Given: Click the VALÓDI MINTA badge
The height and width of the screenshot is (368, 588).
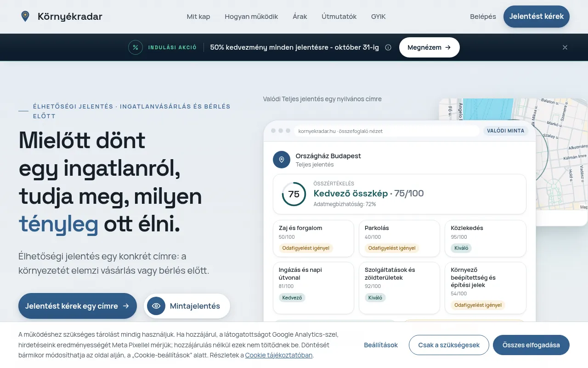Looking at the screenshot, I should [x=506, y=131].
